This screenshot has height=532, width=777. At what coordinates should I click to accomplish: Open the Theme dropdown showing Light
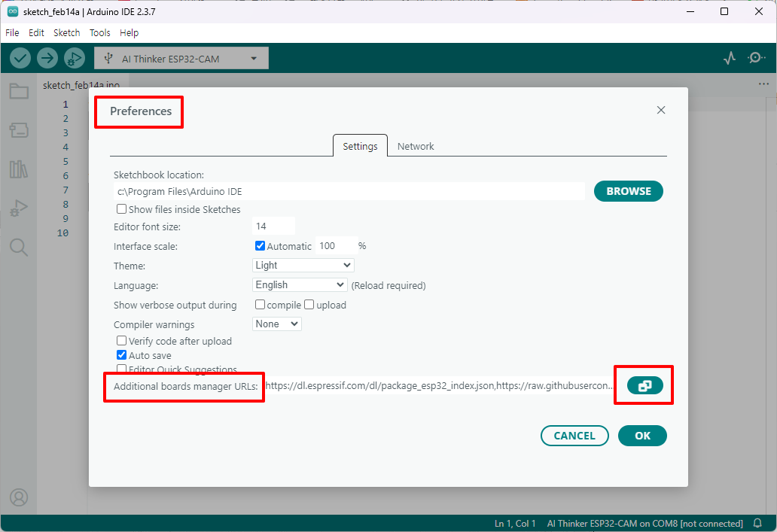tap(303, 265)
